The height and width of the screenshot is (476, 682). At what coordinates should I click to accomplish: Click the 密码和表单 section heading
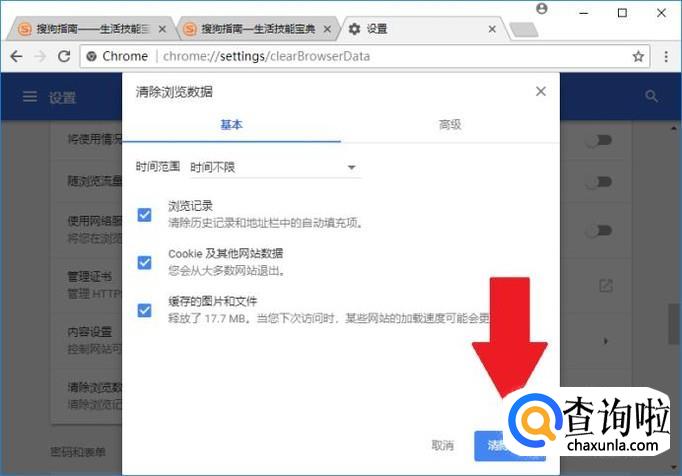click(x=78, y=452)
